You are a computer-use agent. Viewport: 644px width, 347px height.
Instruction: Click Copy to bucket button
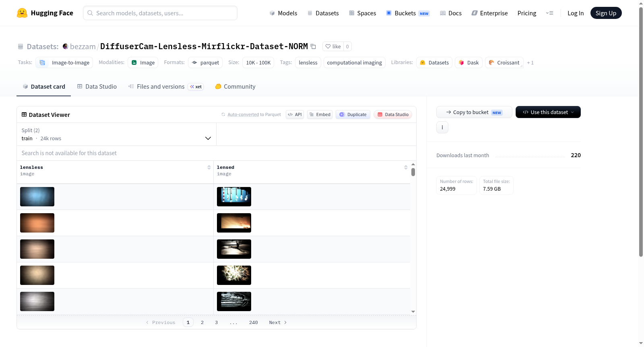pos(474,112)
